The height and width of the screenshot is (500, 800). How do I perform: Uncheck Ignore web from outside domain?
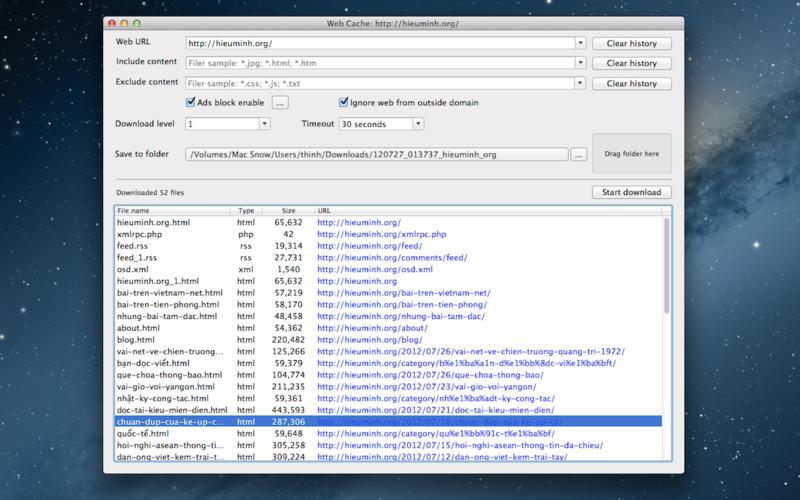pyautogui.click(x=343, y=103)
